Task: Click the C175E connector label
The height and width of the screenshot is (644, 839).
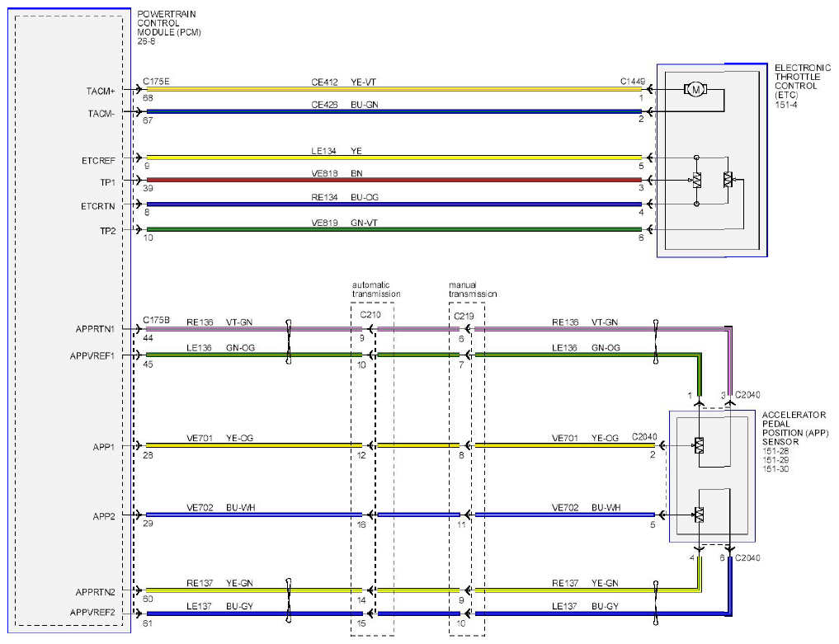Action: 156,82
